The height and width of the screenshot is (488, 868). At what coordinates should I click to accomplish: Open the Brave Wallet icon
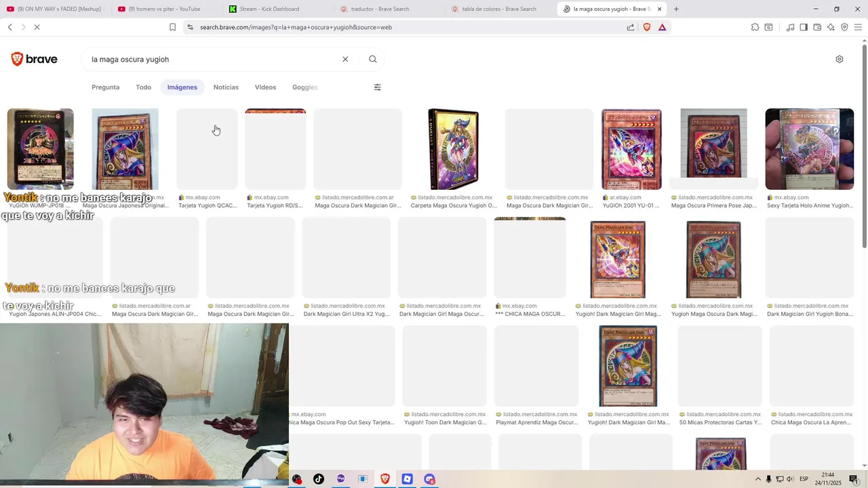pyautogui.click(x=817, y=27)
